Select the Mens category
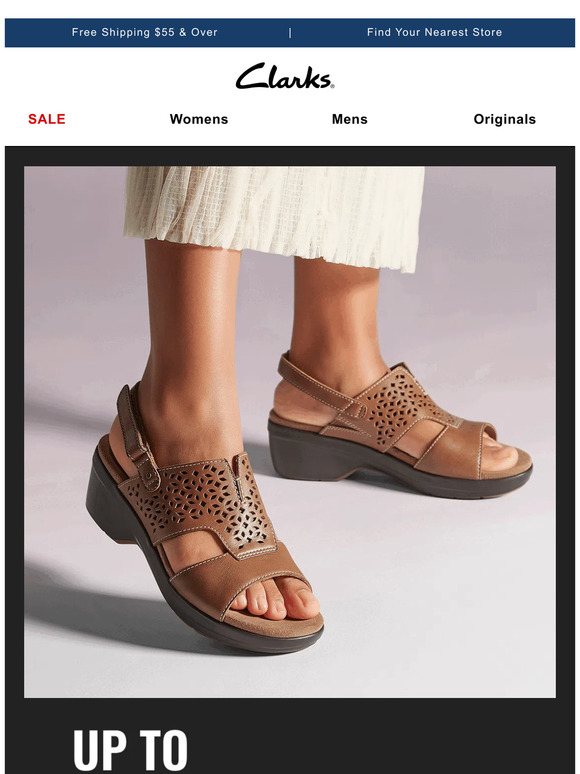The height and width of the screenshot is (774, 580). click(349, 119)
